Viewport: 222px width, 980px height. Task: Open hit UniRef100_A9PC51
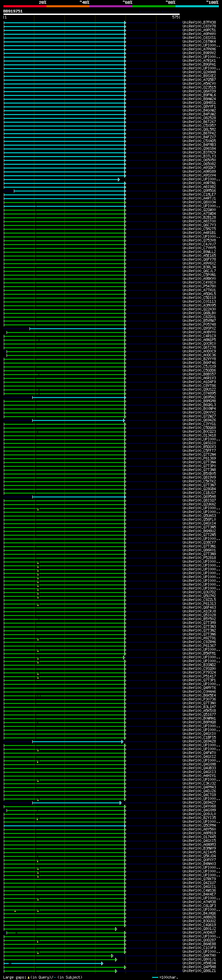click(199, 30)
